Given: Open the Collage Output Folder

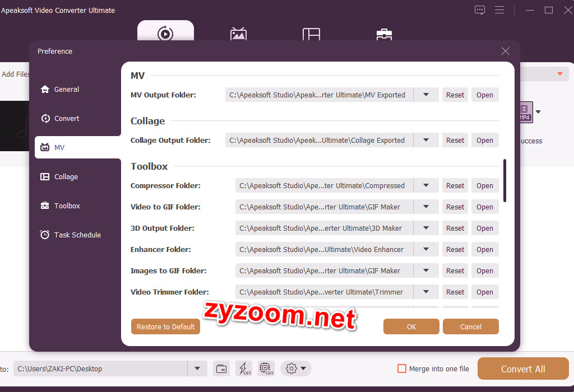Looking at the screenshot, I should click(x=485, y=140).
